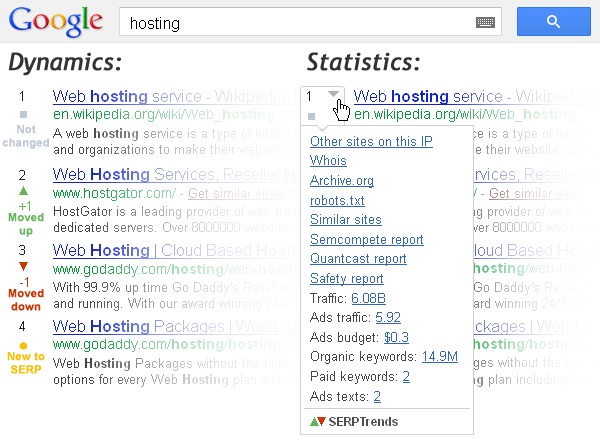Click the Google logo
Screen dimensions: 600x443
56,22
